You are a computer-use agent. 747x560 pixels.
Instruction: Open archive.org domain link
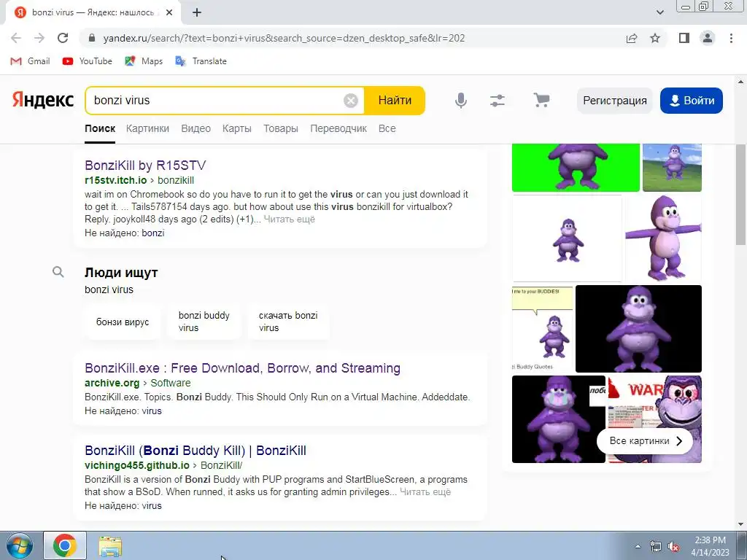pos(112,383)
